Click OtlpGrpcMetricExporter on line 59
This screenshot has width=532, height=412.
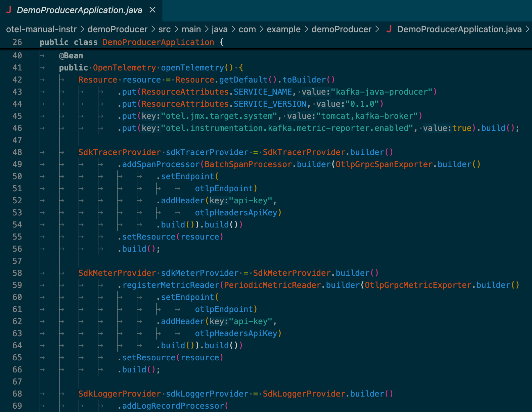click(418, 285)
